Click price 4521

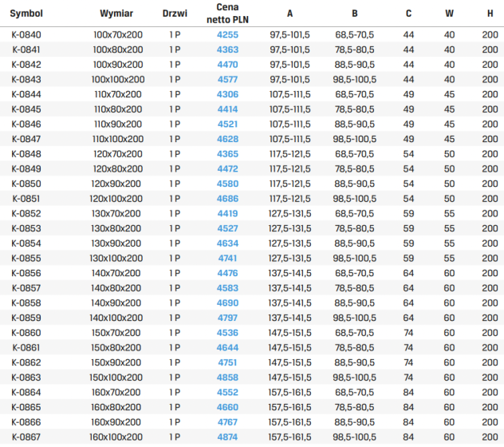tap(227, 125)
